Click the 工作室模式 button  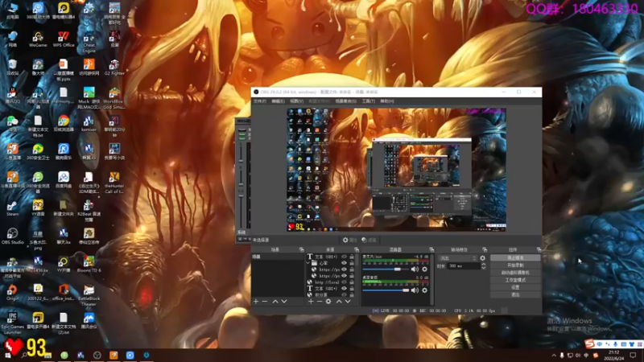(515, 280)
